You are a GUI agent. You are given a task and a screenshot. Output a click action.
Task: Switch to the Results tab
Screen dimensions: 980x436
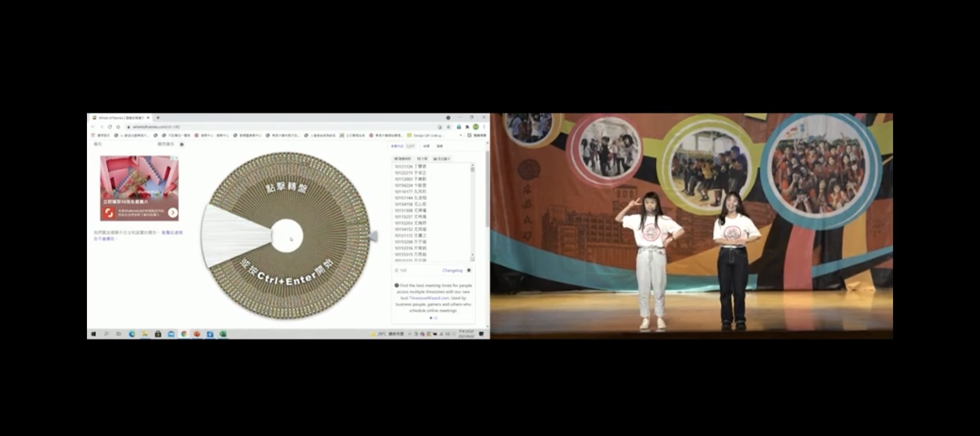tap(427, 146)
